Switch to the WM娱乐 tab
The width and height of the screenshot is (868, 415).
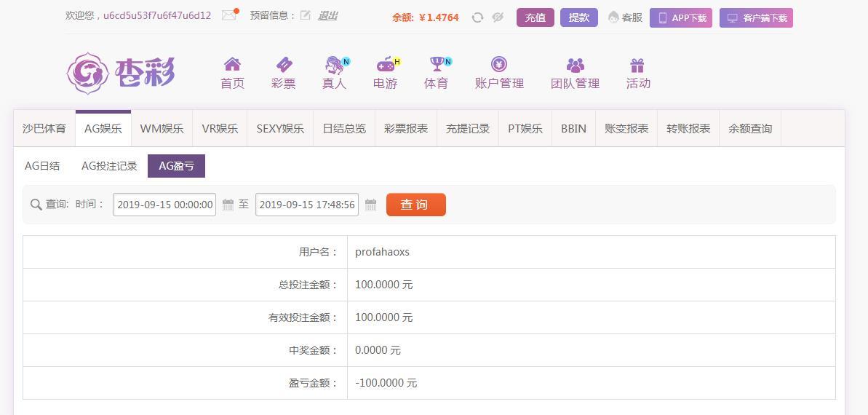tap(162, 129)
